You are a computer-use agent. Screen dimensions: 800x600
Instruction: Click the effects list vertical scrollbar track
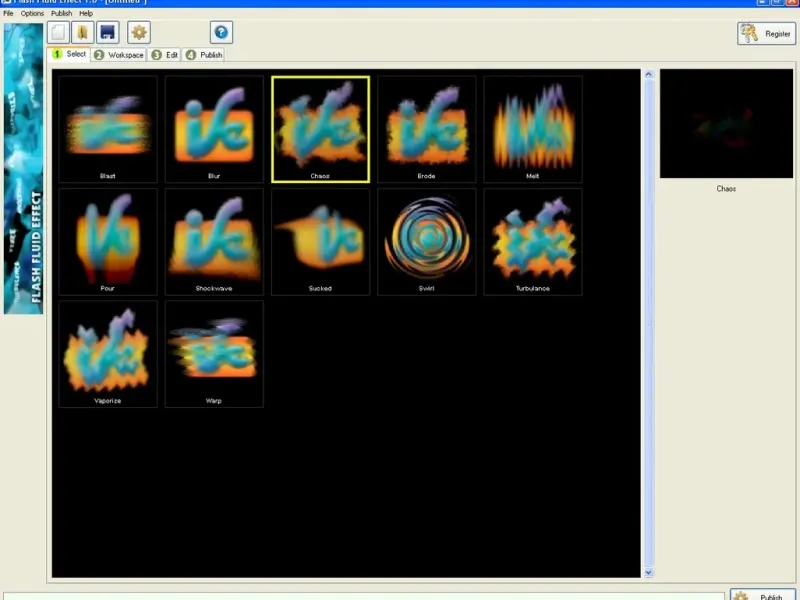[x=649, y=323]
